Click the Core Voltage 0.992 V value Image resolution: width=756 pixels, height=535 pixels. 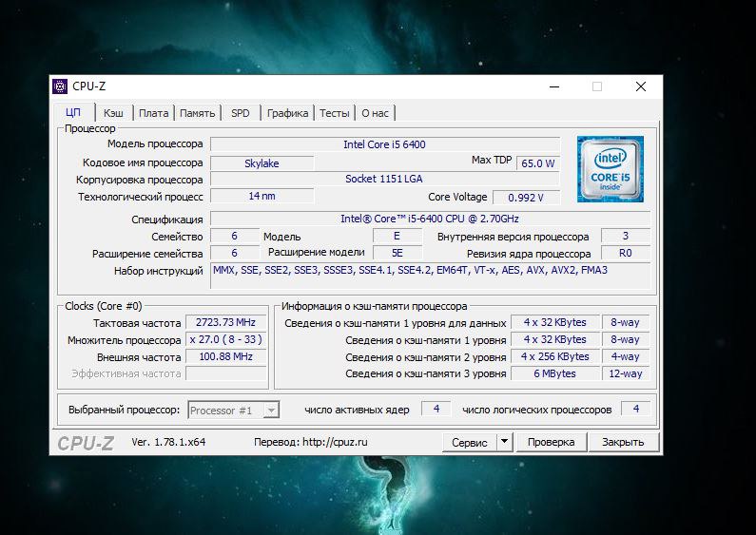click(x=526, y=197)
